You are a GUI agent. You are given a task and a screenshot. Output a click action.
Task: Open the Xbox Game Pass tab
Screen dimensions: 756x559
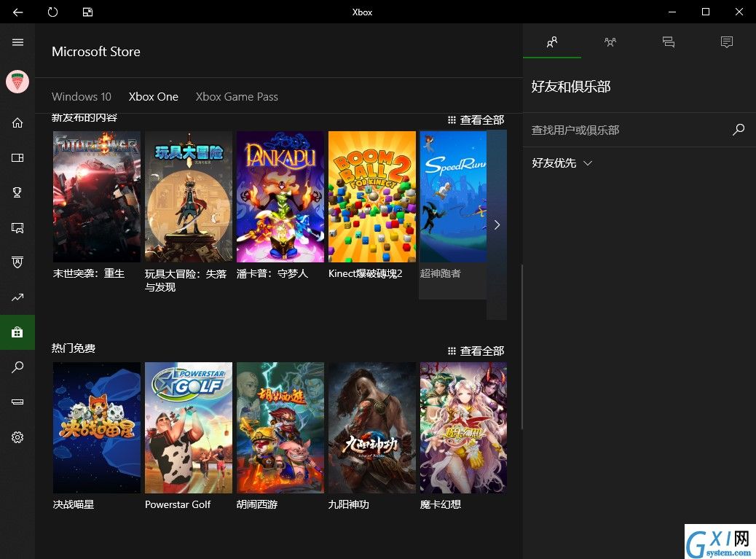click(237, 96)
